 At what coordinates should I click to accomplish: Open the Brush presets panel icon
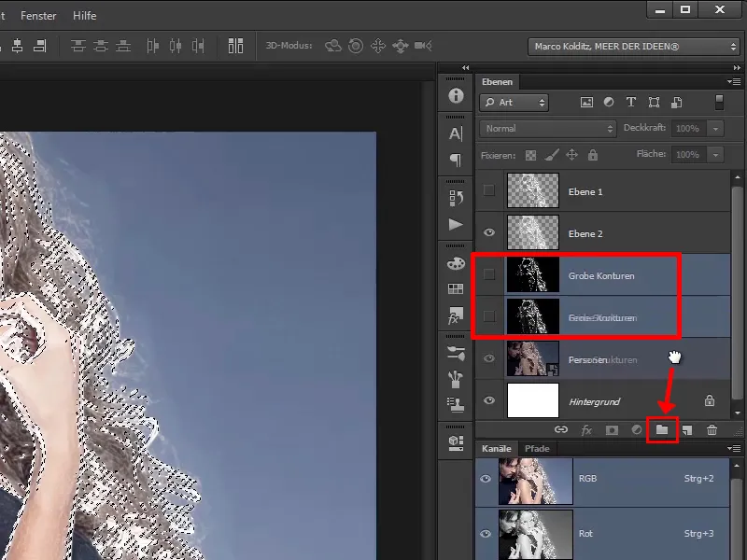456,354
